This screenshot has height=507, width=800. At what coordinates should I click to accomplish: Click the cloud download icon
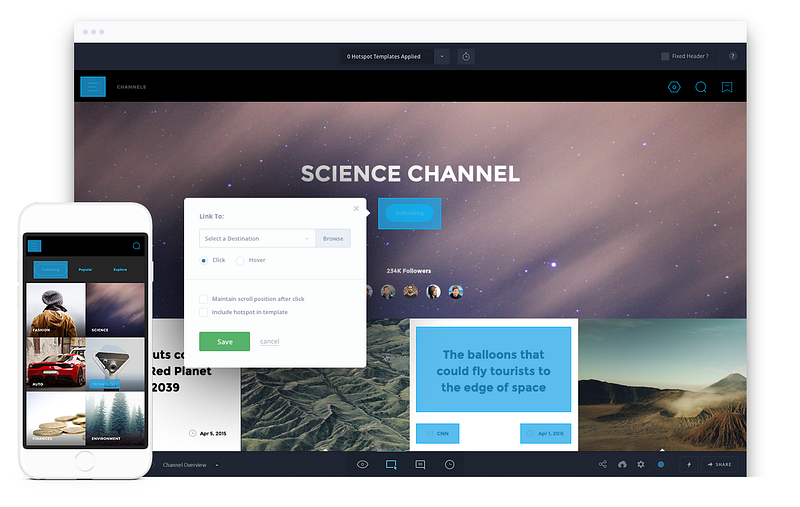click(622, 465)
